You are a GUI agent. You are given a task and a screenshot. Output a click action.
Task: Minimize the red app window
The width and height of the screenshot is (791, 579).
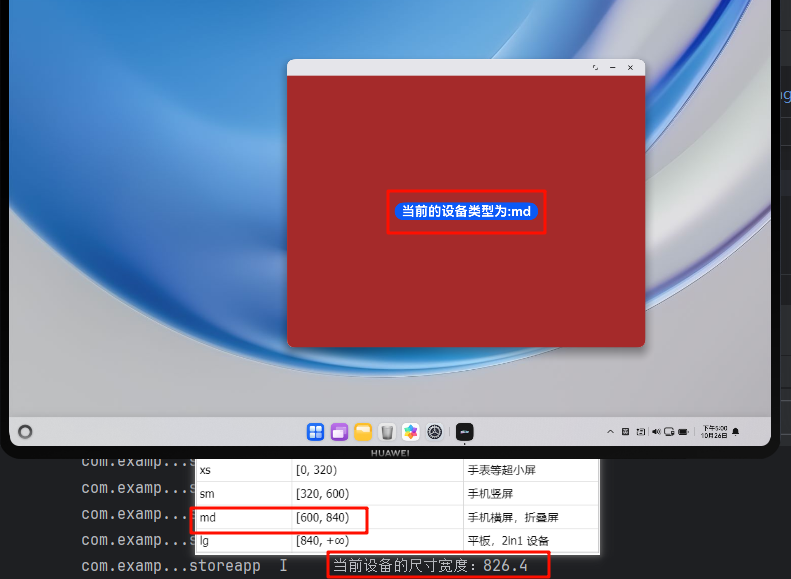(612, 68)
